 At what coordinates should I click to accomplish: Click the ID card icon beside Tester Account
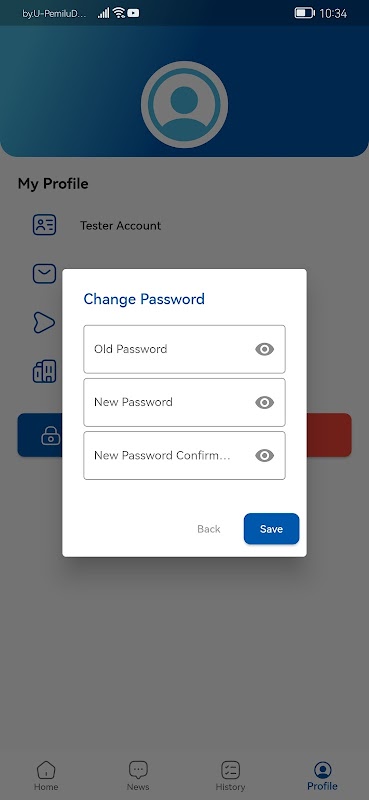44,225
